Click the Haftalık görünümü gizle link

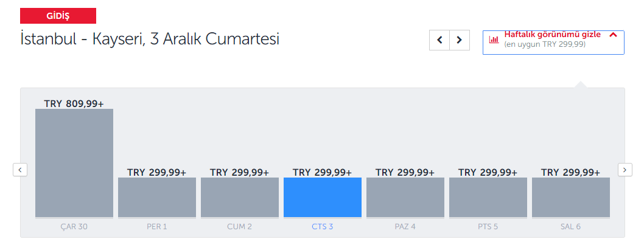pyautogui.click(x=553, y=35)
